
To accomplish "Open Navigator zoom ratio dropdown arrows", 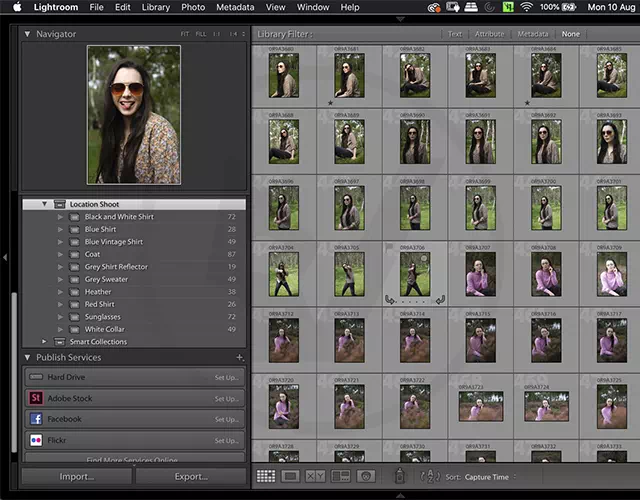I will point(244,34).
